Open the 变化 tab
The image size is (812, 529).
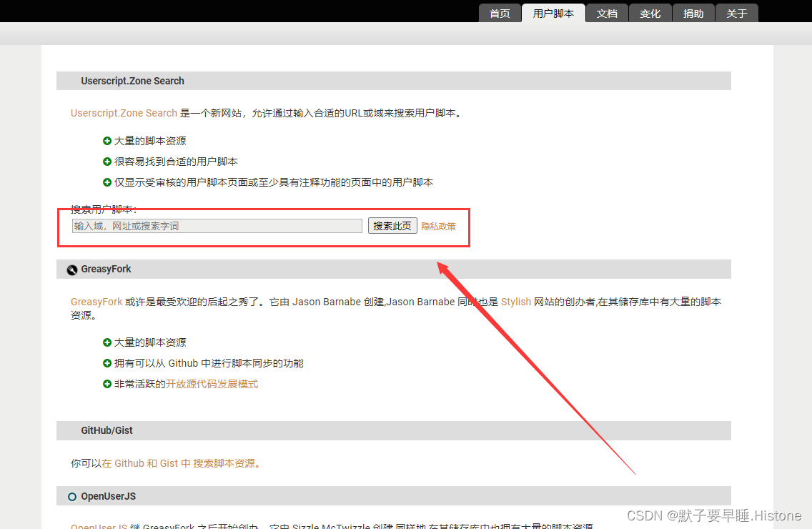pos(650,14)
